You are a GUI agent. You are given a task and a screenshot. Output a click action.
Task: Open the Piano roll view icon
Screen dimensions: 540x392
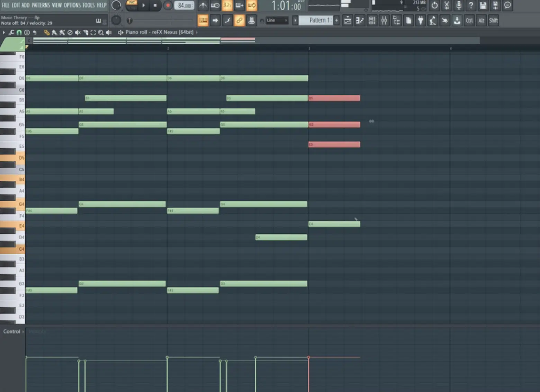pos(360,20)
